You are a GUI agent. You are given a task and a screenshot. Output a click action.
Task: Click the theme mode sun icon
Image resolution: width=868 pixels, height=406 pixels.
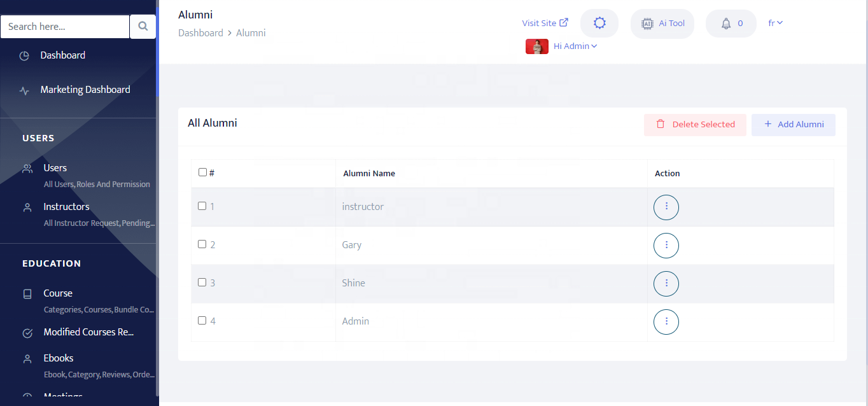599,24
